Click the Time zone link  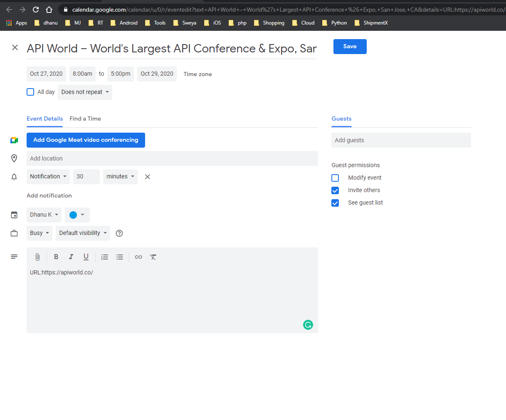coord(198,74)
